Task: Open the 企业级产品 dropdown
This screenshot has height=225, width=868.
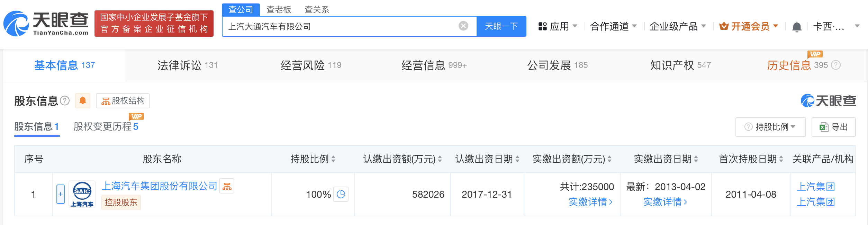Action: (678, 26)
